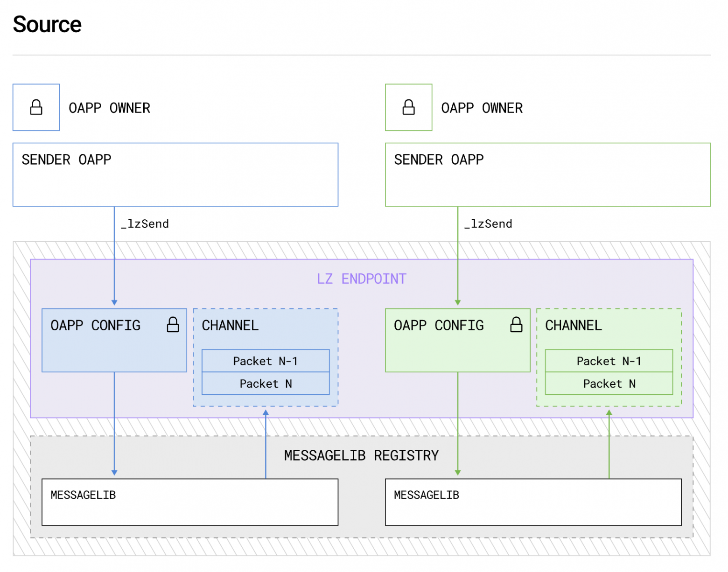Screen dimensions: 728x572
Task: Select the _lzSend label on blue arrow
Action: coord(145,224)
